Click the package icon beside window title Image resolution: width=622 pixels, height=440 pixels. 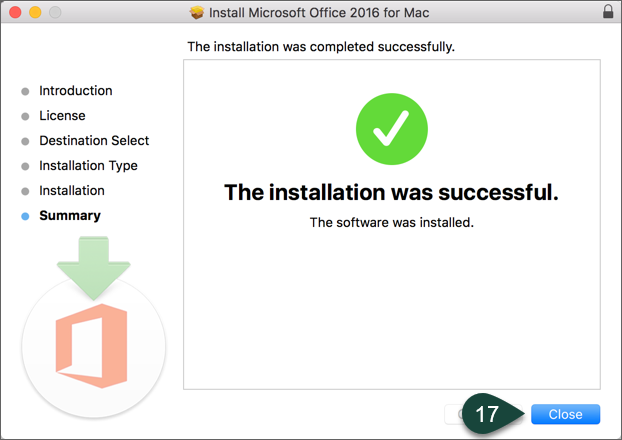coord(197,12)
